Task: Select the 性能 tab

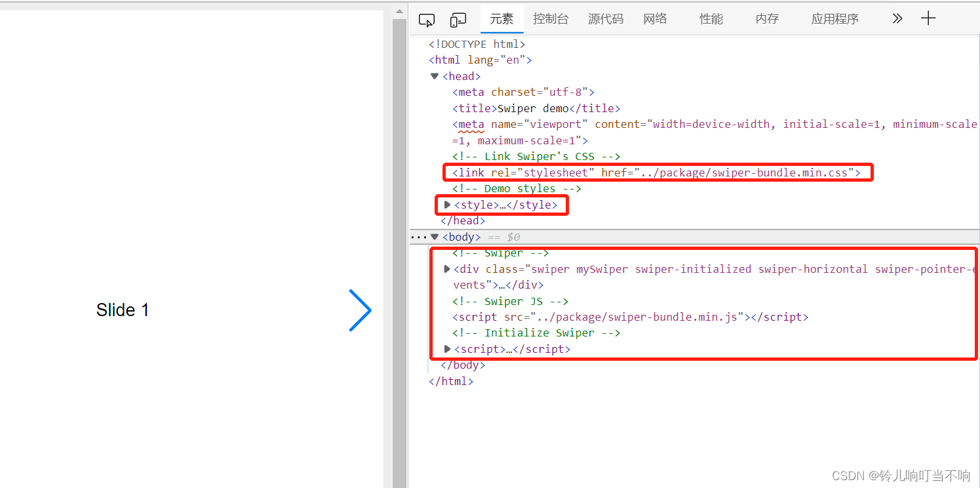Action: tap(711, 19)
